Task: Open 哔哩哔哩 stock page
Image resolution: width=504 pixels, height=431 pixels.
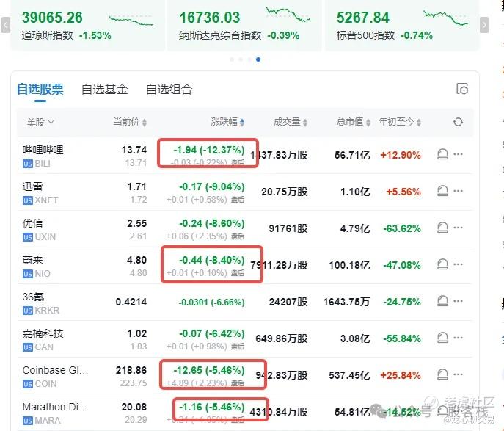Action: click(43, 150)
